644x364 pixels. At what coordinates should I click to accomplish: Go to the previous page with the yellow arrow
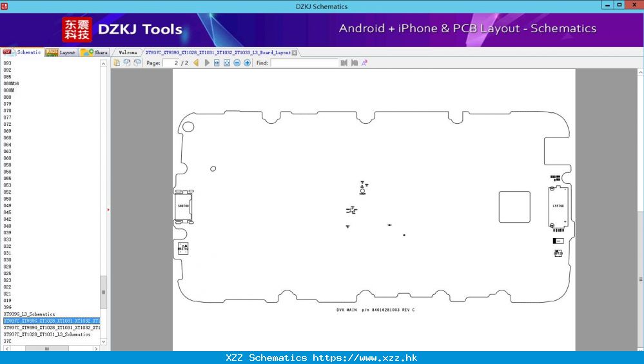[x=197, y=63]
